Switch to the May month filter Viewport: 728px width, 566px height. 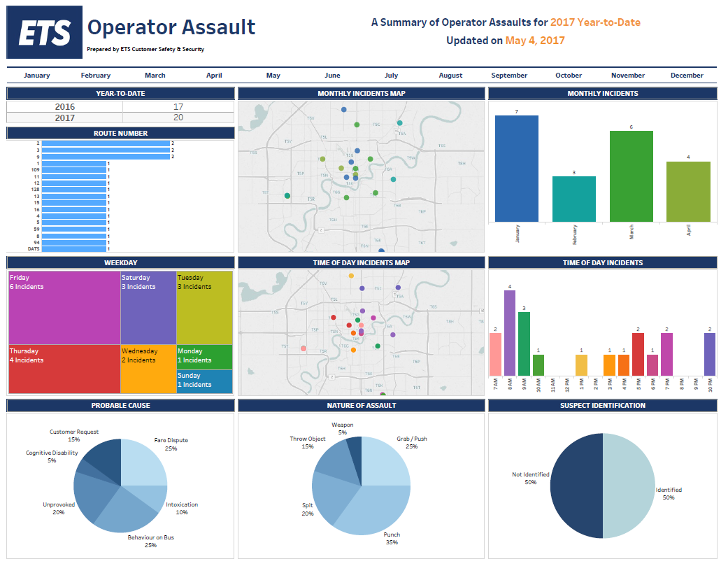click(x=273, y=76)
